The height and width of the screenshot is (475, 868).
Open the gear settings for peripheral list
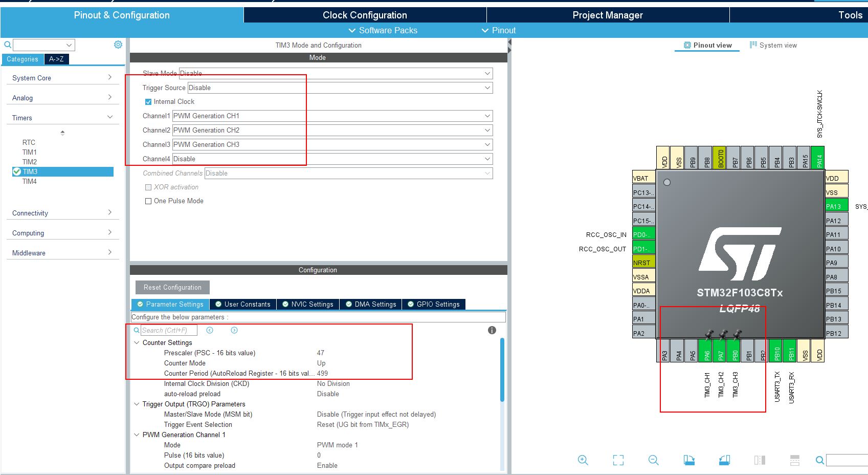click(x=118, y=45)
